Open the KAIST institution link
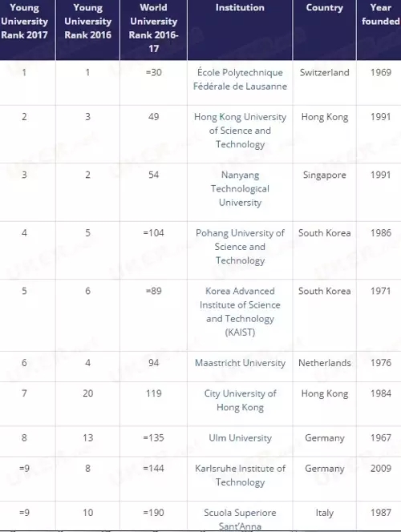The width and height of the screenshot is (401, 532). [x=240, y=312]
